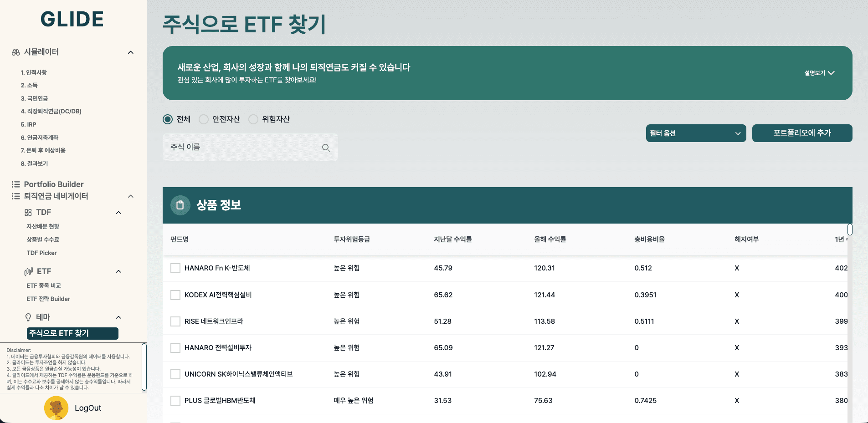This screenshot has height=423, width=868.
Task: Open ETF 전략 Builder page
Action: 48,299
